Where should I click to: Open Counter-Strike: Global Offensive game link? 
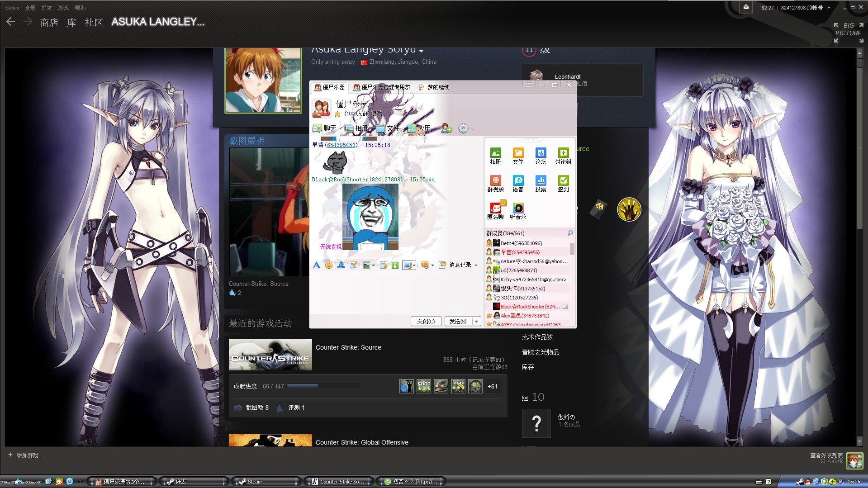(x=362, y=442)
